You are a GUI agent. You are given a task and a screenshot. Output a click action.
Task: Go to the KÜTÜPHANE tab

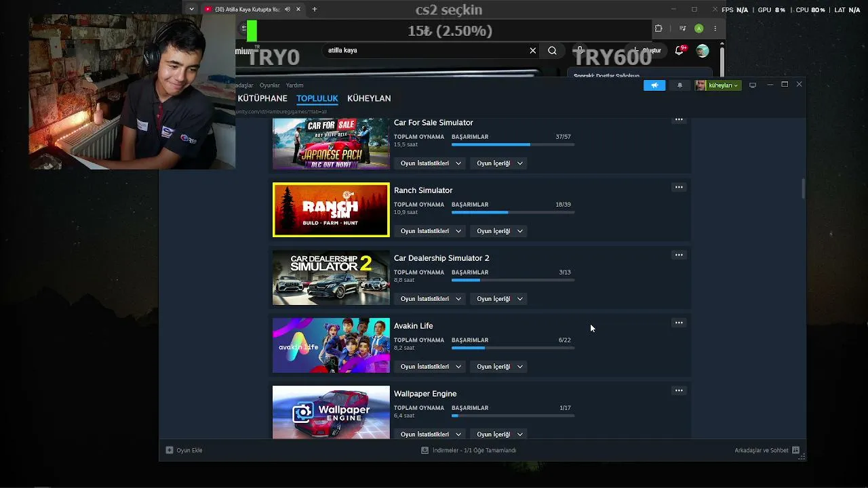(262, 98)
